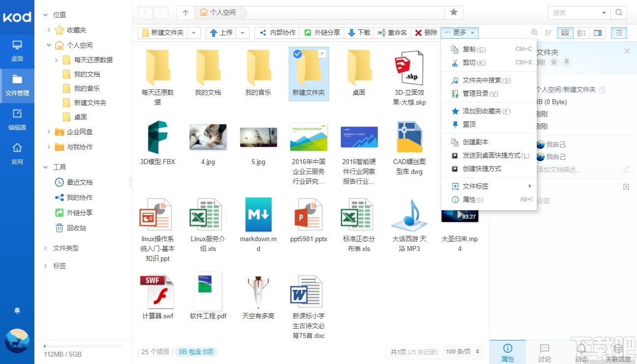Open the split detail view layout
Image resolution: width=637 pixels, height=364 pixels.
(x=598, y=32)
